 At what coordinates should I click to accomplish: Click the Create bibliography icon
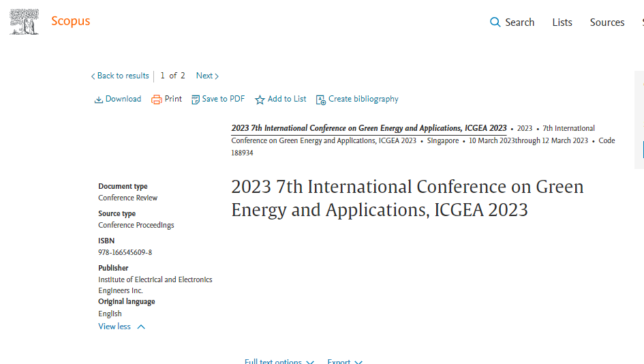(321, 100)
